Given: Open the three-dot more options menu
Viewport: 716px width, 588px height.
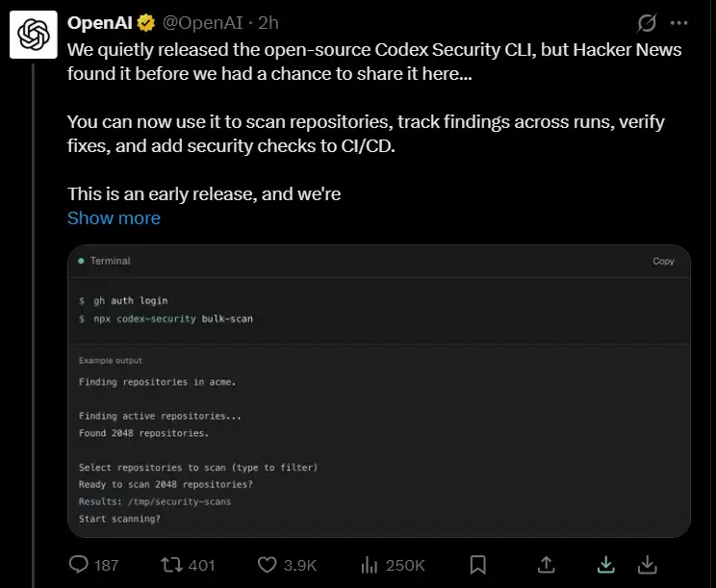Looking at the screenshot, I should [679, 23].
